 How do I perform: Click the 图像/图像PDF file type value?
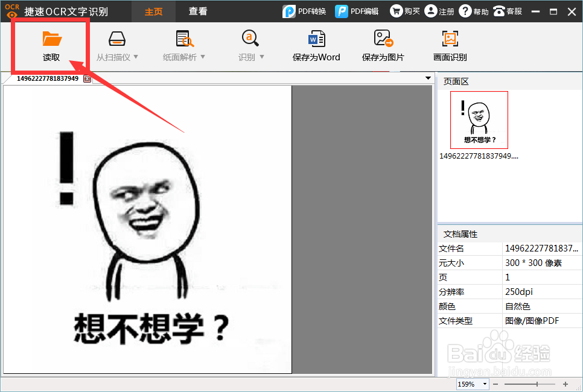(x=532, y=321)
